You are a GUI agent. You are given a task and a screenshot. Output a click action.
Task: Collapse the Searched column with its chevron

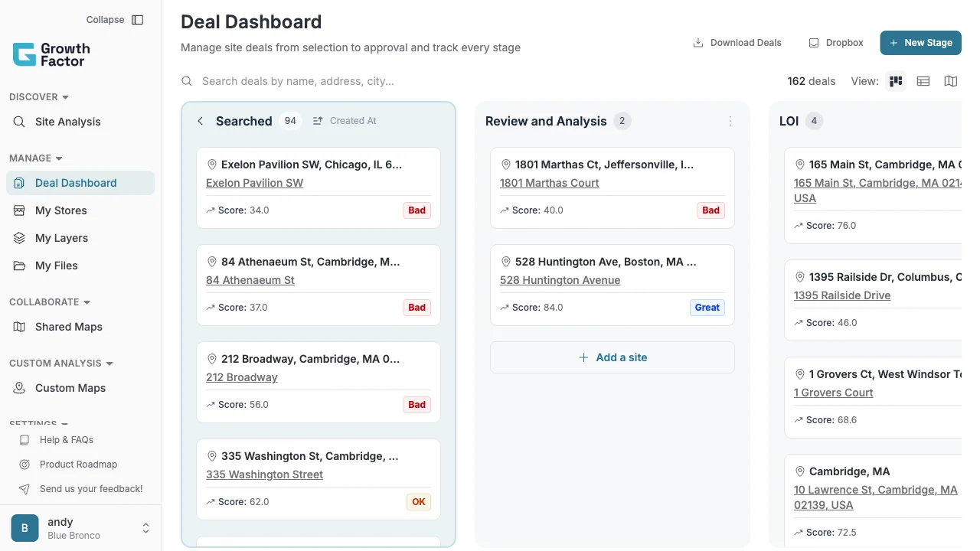click(x=200, y=120)
